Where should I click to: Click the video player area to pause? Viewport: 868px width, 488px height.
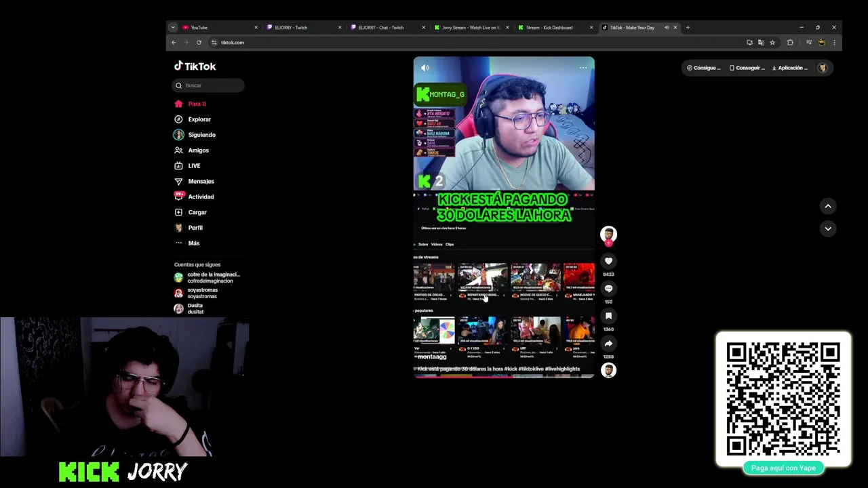tap(504, 217)
